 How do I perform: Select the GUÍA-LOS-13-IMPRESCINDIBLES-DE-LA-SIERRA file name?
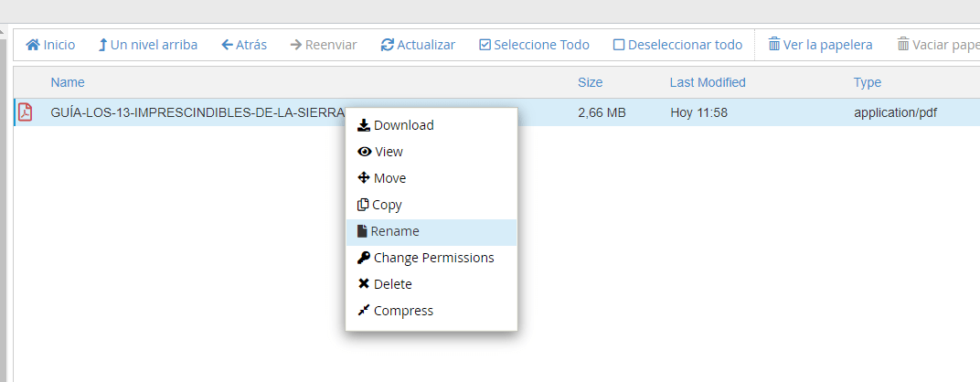tap(197, 113)
